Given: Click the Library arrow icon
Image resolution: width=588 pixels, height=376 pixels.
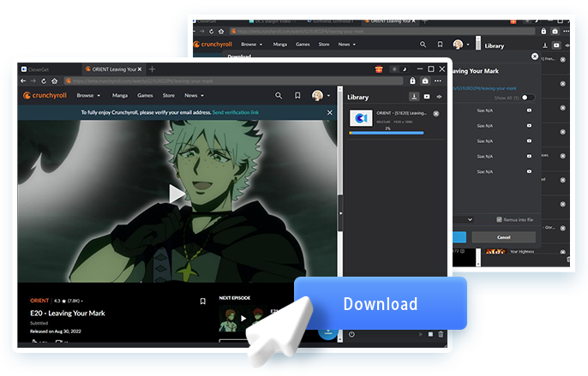Looking at the screenshot, I should [x=439, y=97].
